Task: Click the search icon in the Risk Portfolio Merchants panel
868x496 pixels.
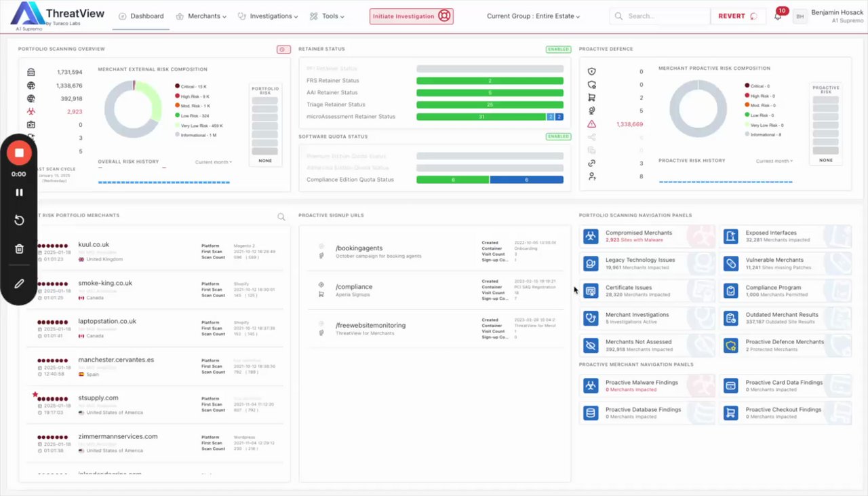Action: point(281,217)
